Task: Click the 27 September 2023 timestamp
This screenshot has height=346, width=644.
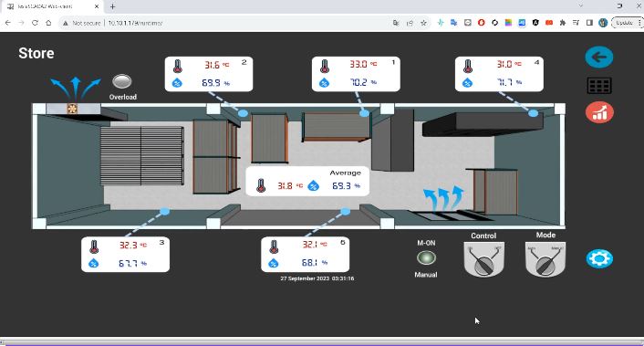Action: 317,278
